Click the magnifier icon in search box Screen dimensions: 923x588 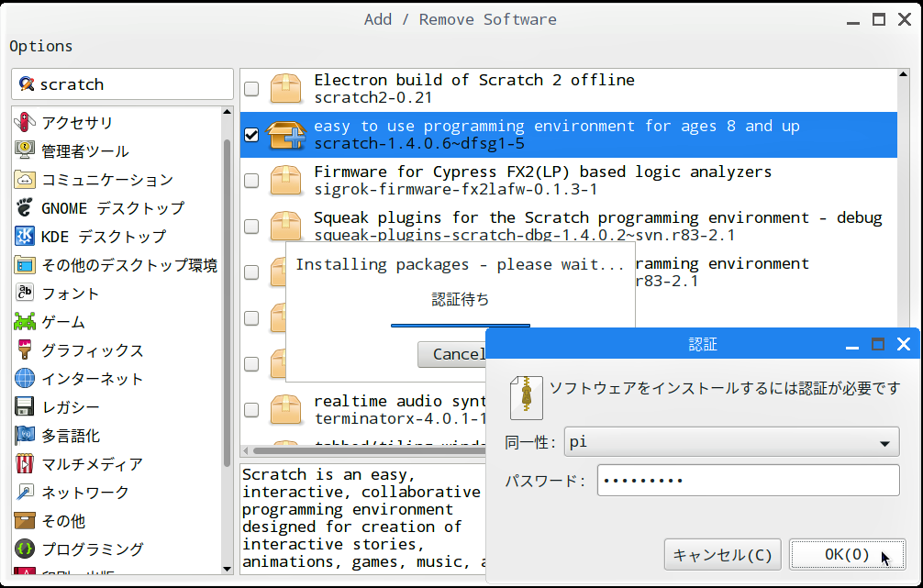click(x=26, y=83)
